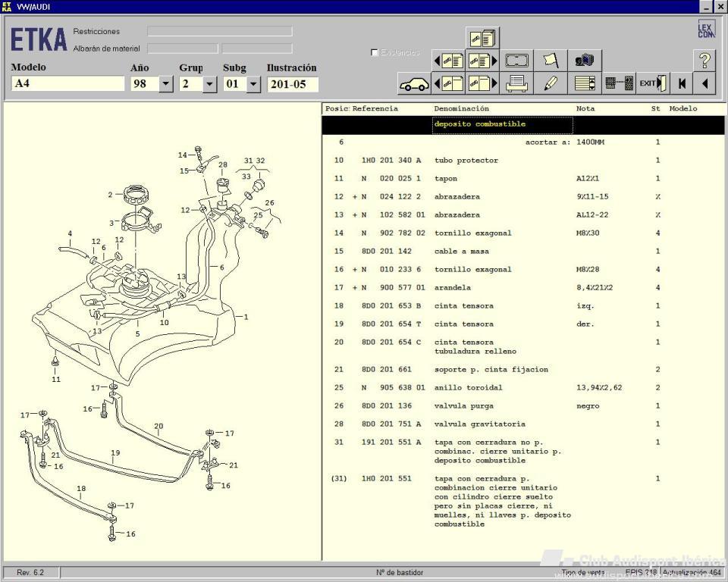728x582 pixels.
Task: Click the LEXCOM logo
Action: tap(706, 29)
